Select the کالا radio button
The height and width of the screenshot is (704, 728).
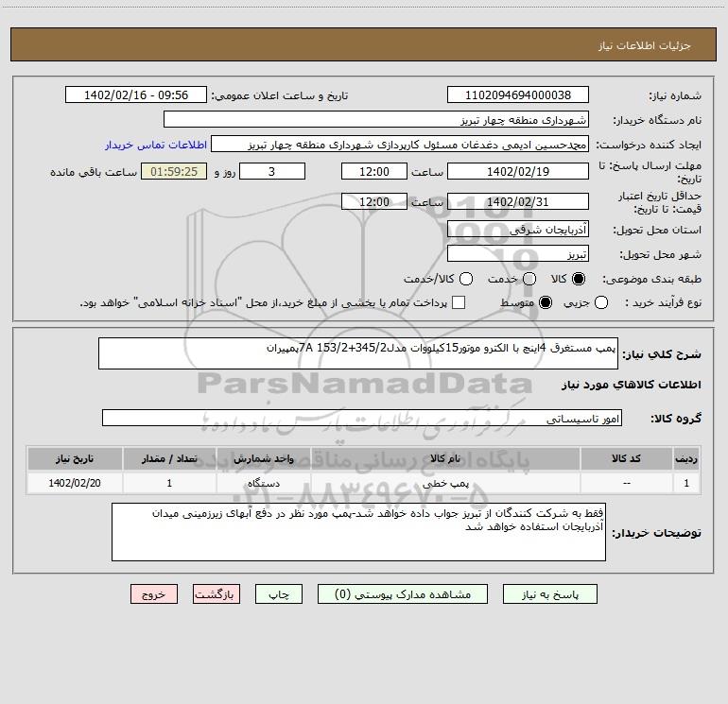pos(579,279)
